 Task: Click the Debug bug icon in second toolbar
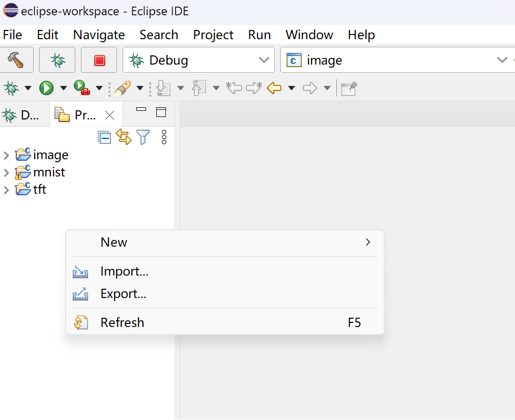click(11, 88)
